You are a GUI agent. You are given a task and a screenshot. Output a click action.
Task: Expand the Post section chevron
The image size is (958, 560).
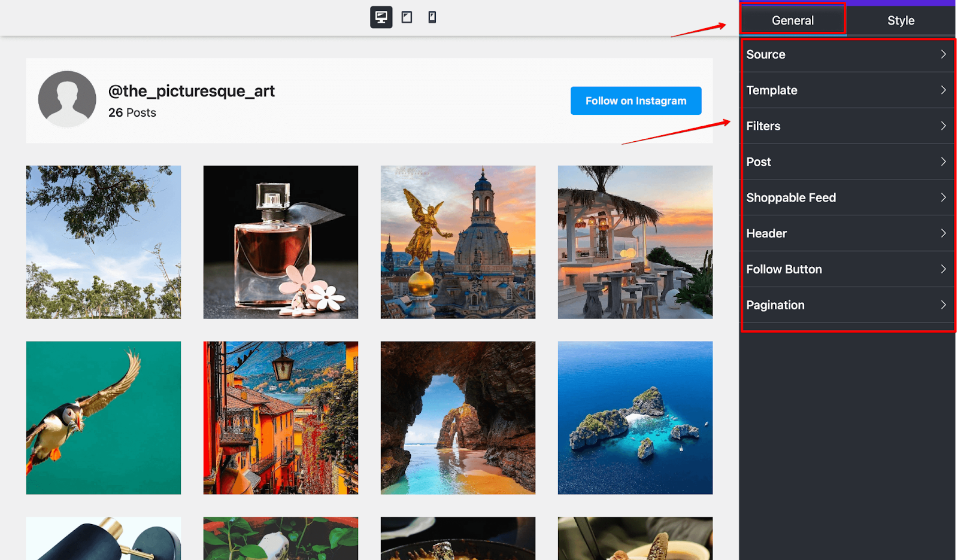click(x=943, y=162)
